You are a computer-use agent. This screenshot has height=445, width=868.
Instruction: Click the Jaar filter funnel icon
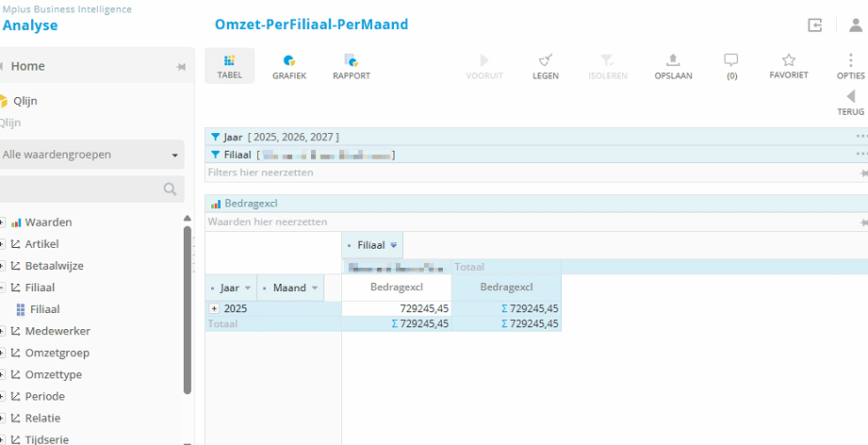215,137
